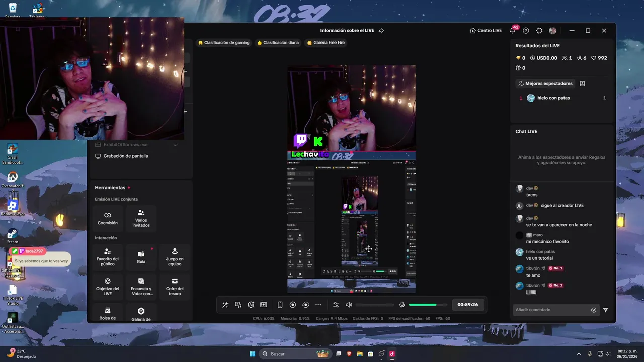Click the record button in bottom toolbar
The image size is (644, 362).
point(293,305)
